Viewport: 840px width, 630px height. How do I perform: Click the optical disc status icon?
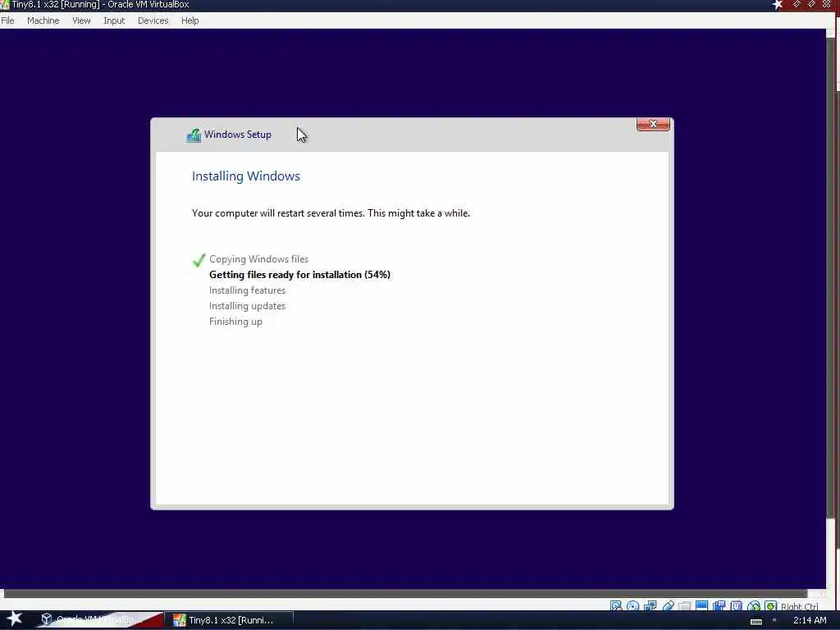(632, 606)
